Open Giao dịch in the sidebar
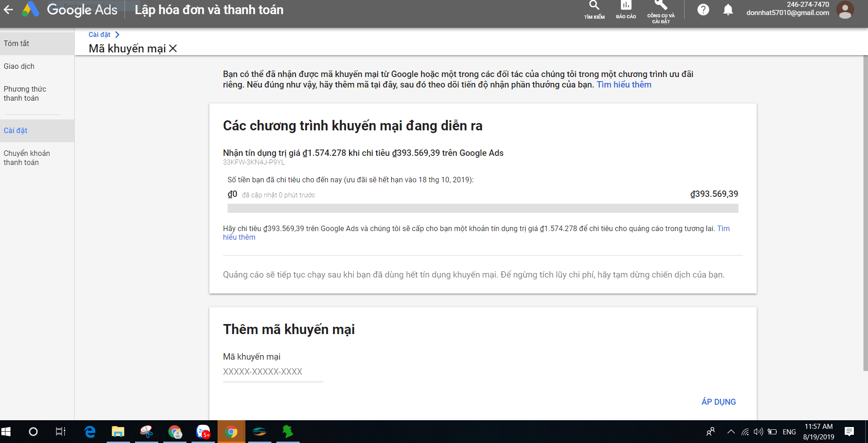The image size is (868, 443). click(37, 66)
